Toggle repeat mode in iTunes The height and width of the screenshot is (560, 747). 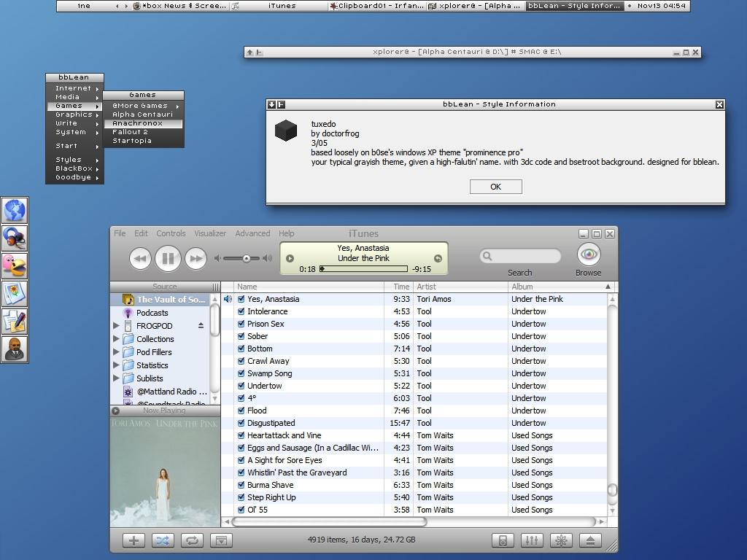tap(192, 540)
